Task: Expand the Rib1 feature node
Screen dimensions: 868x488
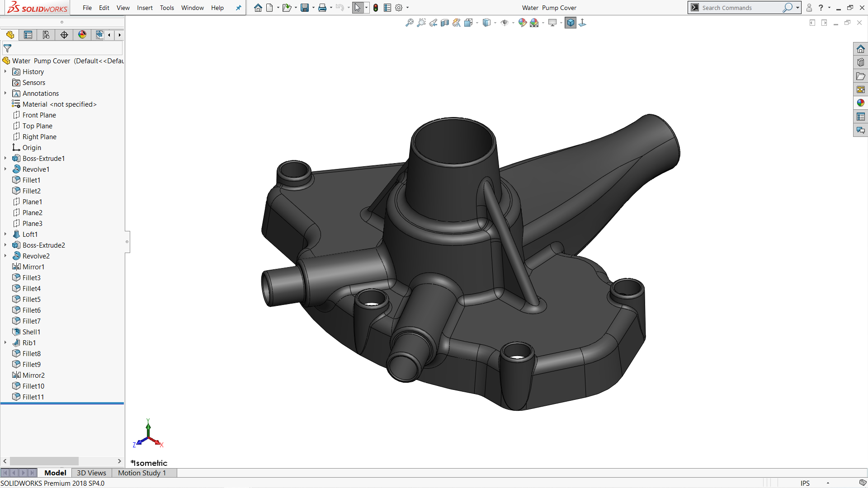Action: tap(5, 343)
